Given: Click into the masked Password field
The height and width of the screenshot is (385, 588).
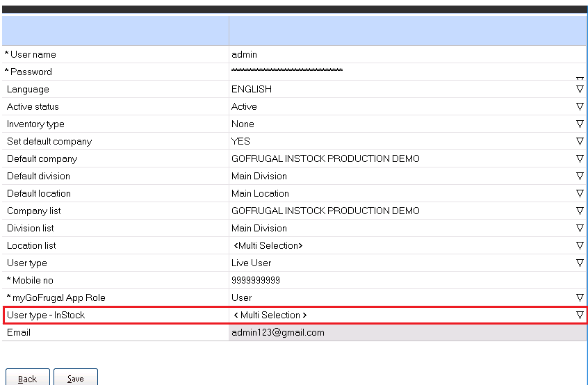Looking at the screenshot, I should tap(407, 72).
